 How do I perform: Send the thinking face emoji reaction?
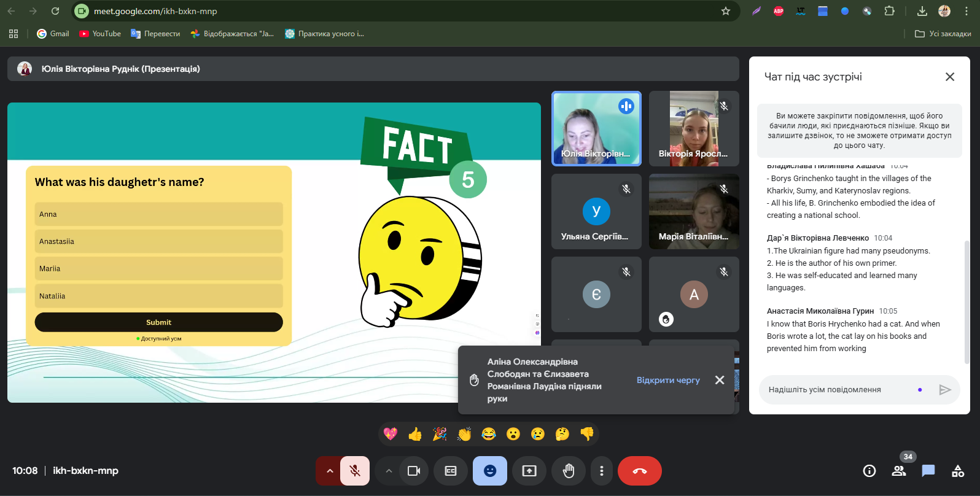562,434
